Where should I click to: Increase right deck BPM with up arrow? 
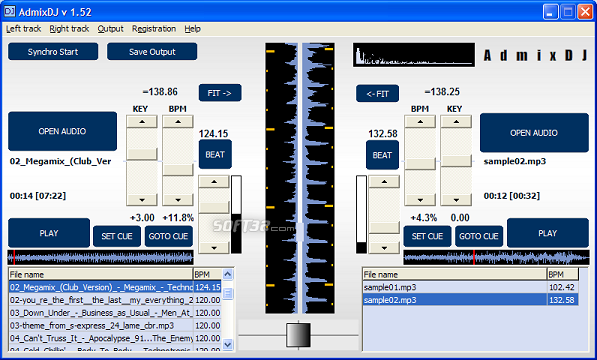(420, 122)
